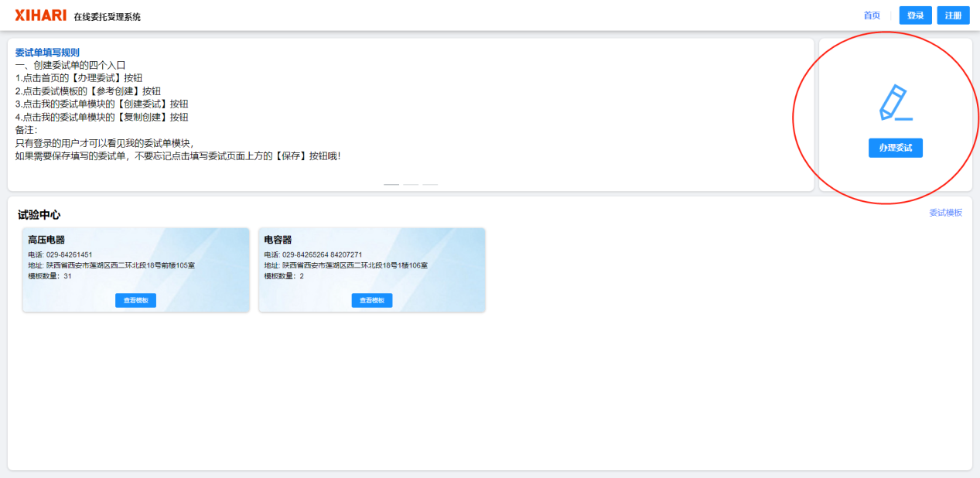Select the third carousel indicator bar
Image resolution: width=980 pixels, height=478 pixels.
coord(431,185)
